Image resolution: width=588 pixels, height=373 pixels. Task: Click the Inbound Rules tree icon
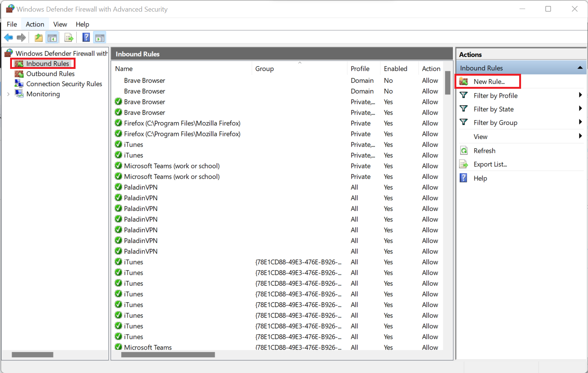coord(19,64)
